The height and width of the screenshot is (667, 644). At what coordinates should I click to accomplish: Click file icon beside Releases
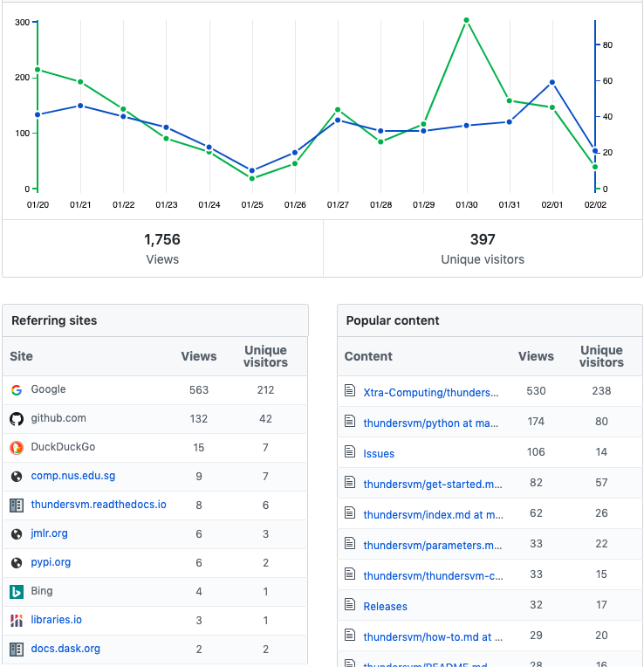coord(350,604)
